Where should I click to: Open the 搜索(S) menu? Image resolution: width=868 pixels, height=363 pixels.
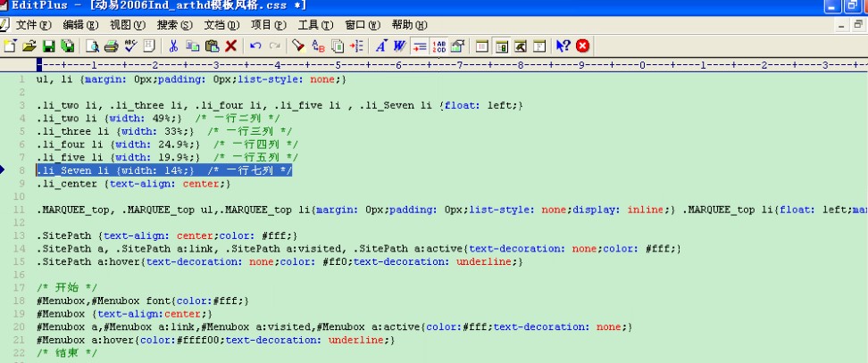click(174, 25)
